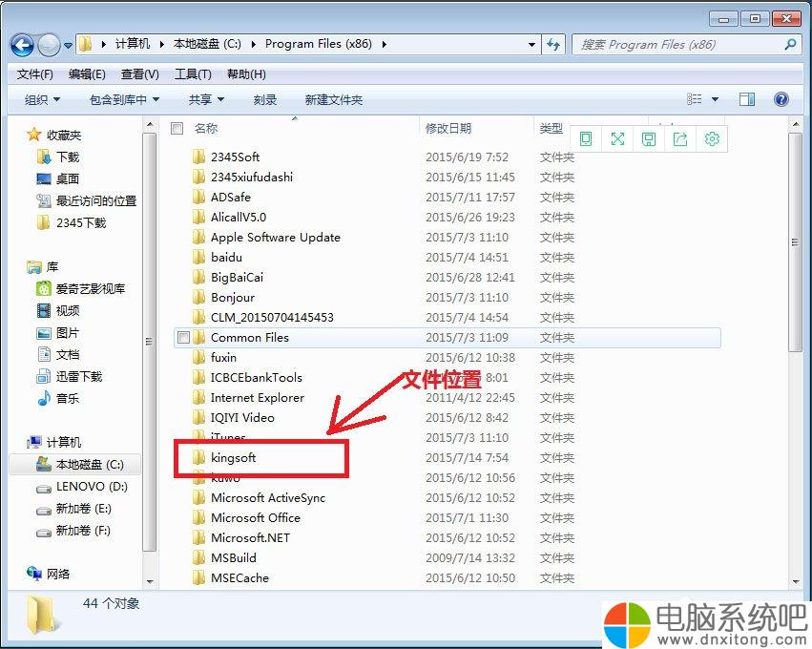
Task: Open the 组织 dropdown menu
Action: click(x=43, y=99)
